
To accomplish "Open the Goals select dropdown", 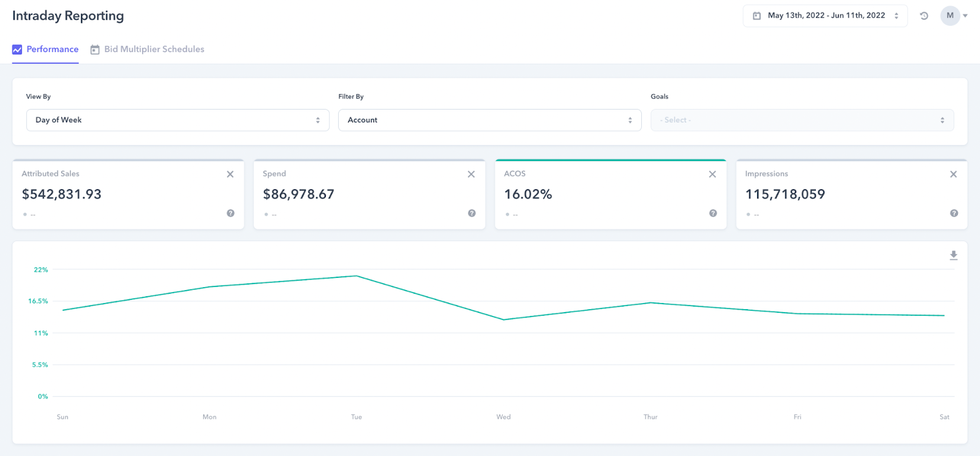I will tap(802, 120).
